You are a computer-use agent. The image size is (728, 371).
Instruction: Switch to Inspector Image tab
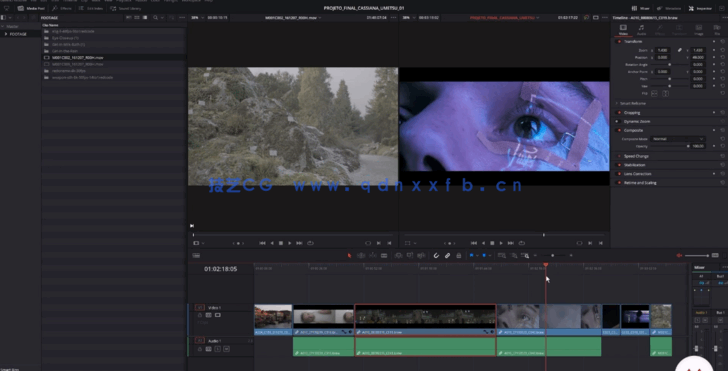click(699, 30)
